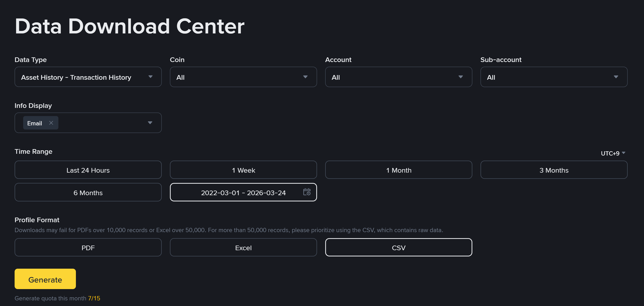Select 1 Week time range
644x306 pixels.
point(243,170)
